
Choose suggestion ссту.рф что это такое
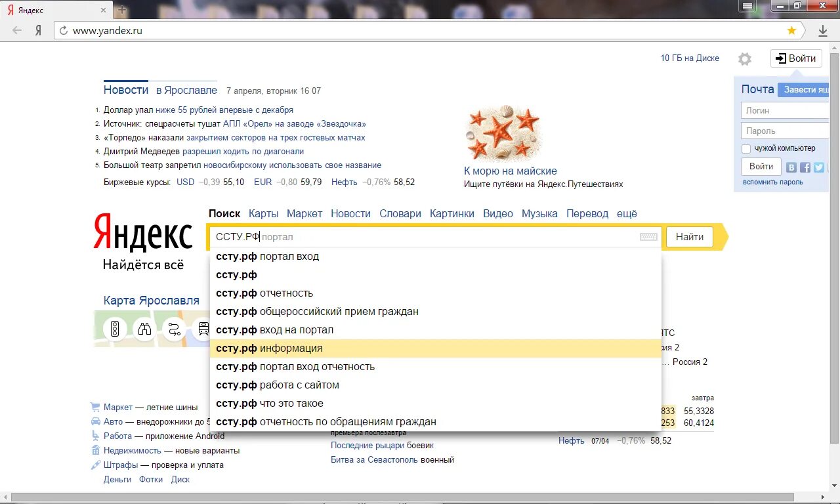pyautogui.click(x=436, y=404)
